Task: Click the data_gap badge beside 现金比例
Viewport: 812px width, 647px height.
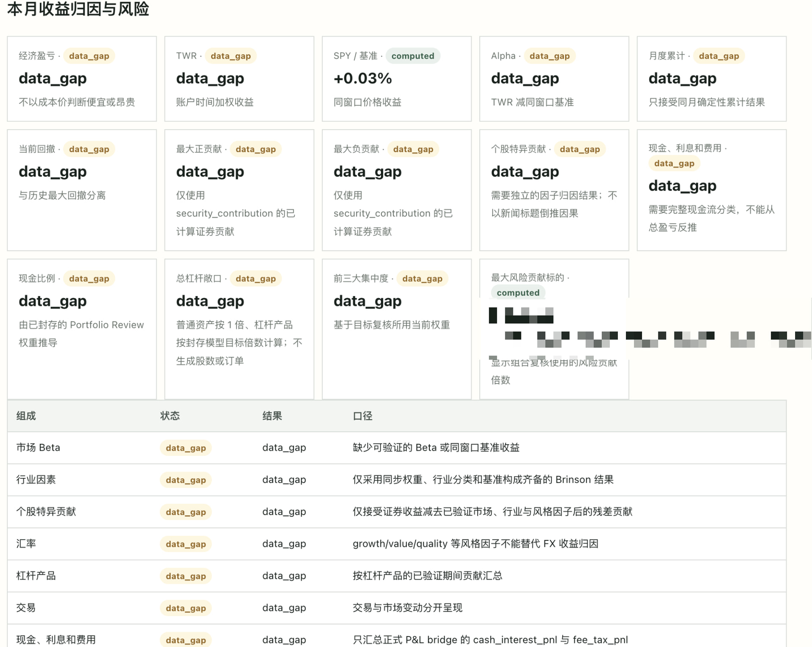Action: tap(89, 278)
